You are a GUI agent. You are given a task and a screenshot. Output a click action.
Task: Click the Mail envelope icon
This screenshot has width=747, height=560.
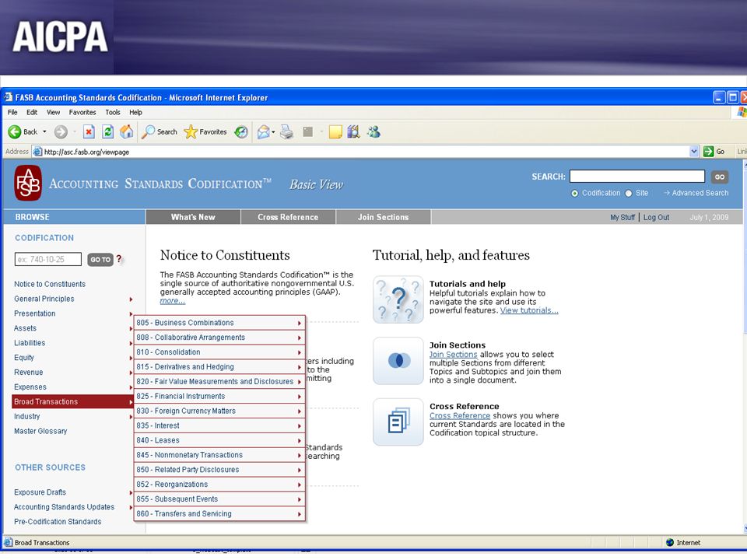point(264,132)
